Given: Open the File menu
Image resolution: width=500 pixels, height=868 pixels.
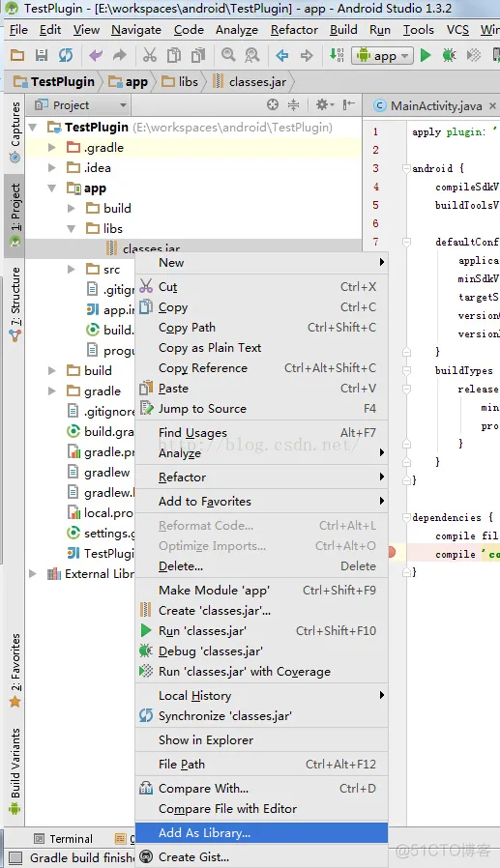Looking at the screenshot, I should coord(18,30).
